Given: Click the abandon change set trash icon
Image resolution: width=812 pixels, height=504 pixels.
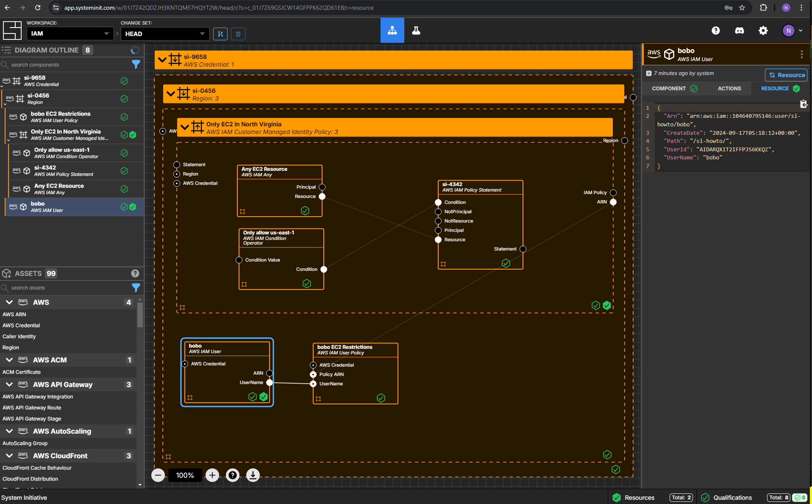Looking at the screenshot, I should [238, 34].
